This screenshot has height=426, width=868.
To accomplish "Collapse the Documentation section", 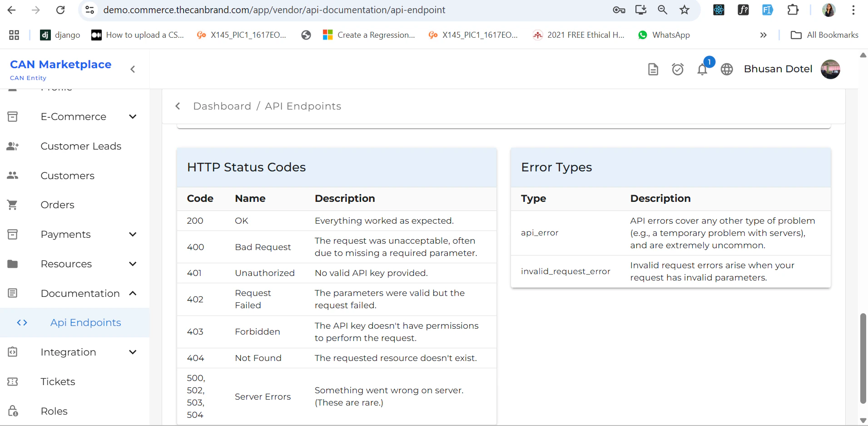I will [133, 293].
